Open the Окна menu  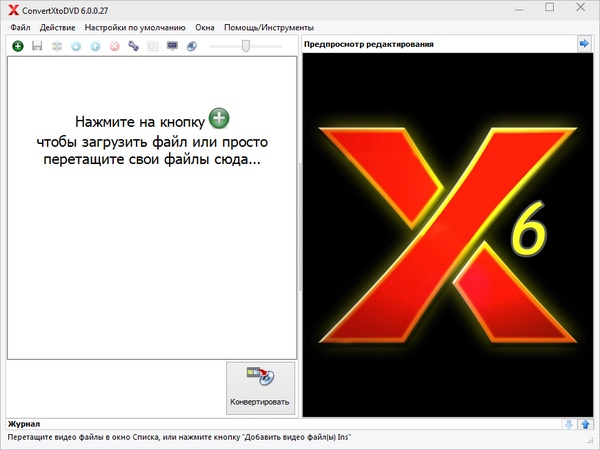coord(205,27)
